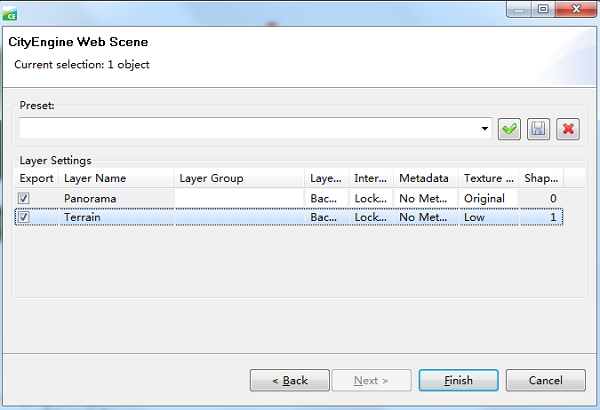600x410 pixels.
Task: Click the Panorama Layer Group cell
Action: pos(239,198)
